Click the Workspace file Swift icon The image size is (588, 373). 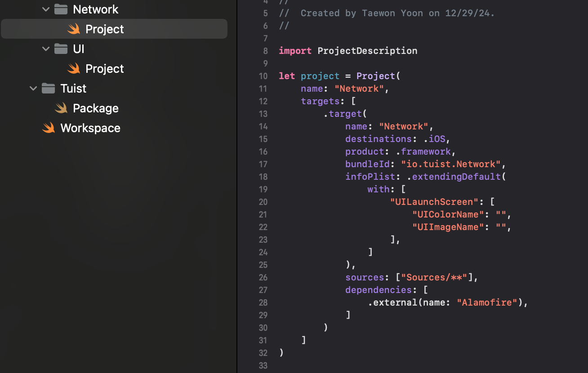click(49, 128)
